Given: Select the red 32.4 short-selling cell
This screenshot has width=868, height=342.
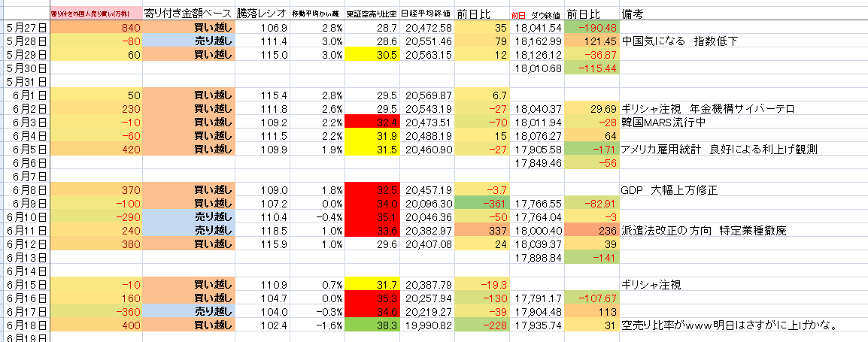Looking at the screenshot, I should pyautogui.click(x=372, y=122).
